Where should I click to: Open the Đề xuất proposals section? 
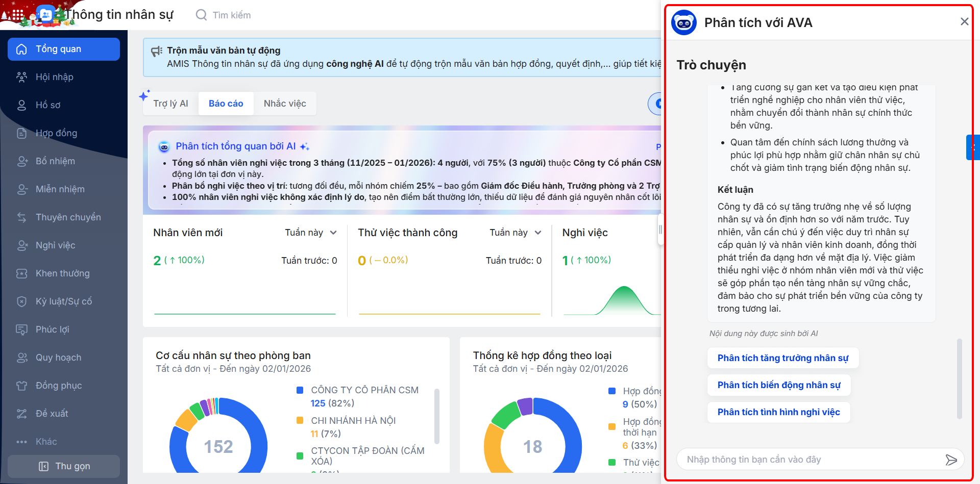pyautogui.click(x=64, y=414)
